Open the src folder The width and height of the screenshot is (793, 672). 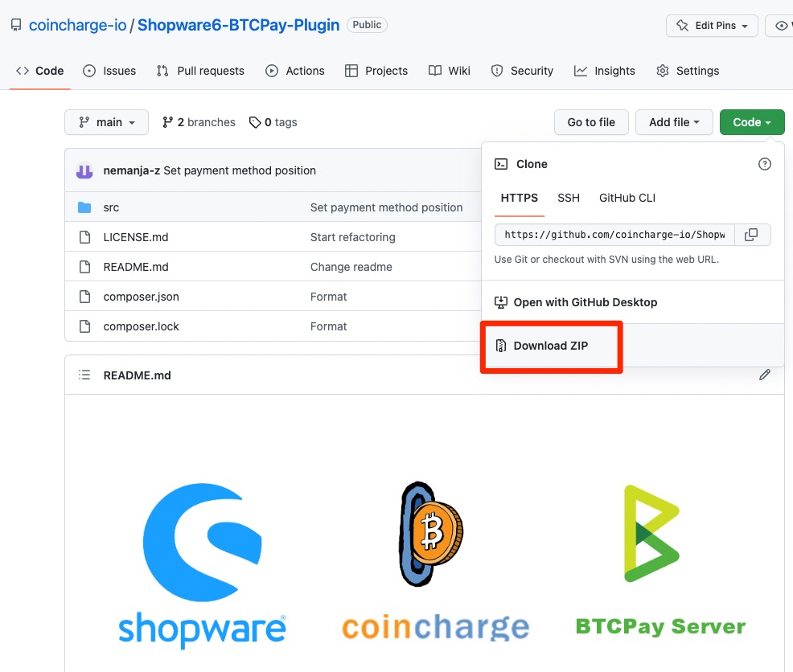pyautogui.click(x=111, y=207)
